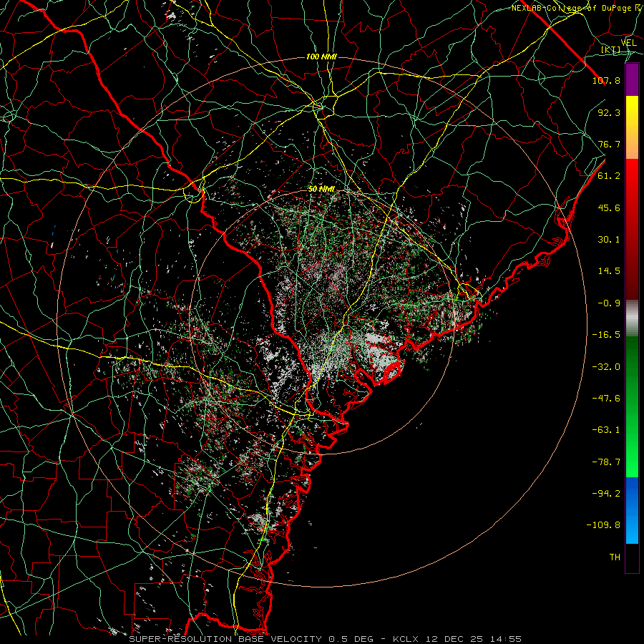Select the 92.3 velocity scale value
The image size is (644, 644).
tap(609, 112)
